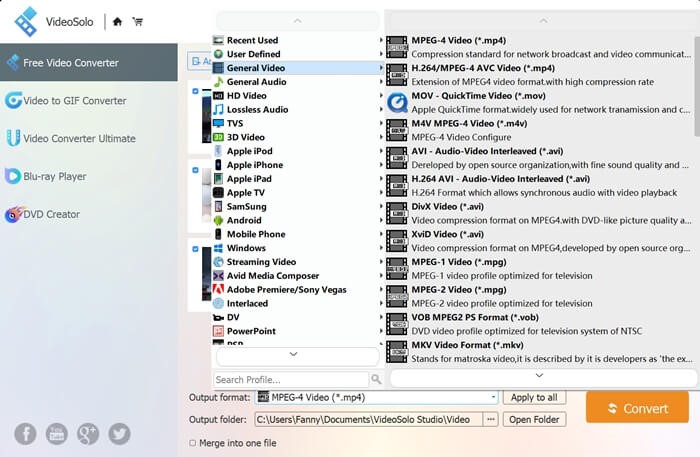This screenshot has width=700, height=457.
Task: Click the VideoSolo home icon
Action: click(x=117, y=21)
